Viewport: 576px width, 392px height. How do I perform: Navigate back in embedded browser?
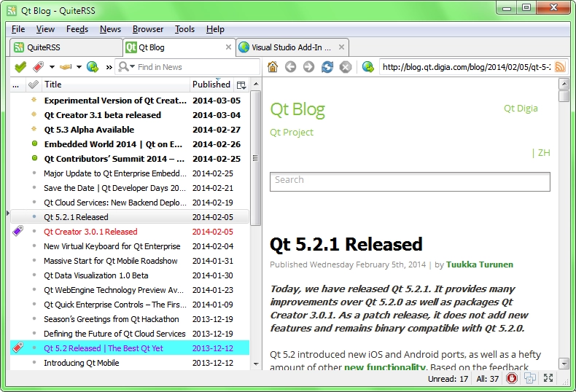pyautogui.click(x=291, y=67)
